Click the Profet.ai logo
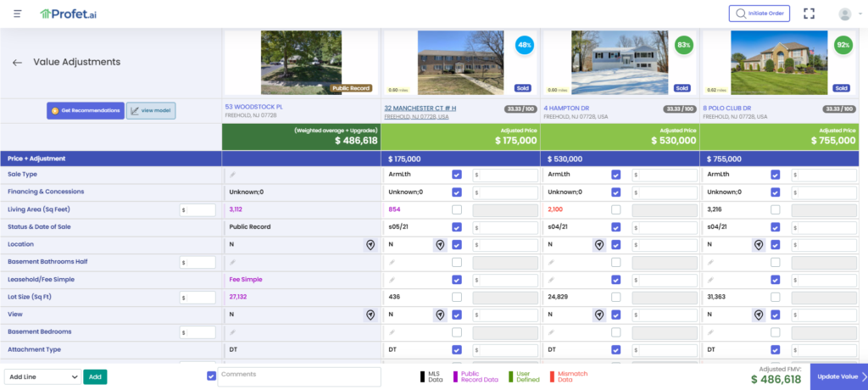 (x=68, y=14)
